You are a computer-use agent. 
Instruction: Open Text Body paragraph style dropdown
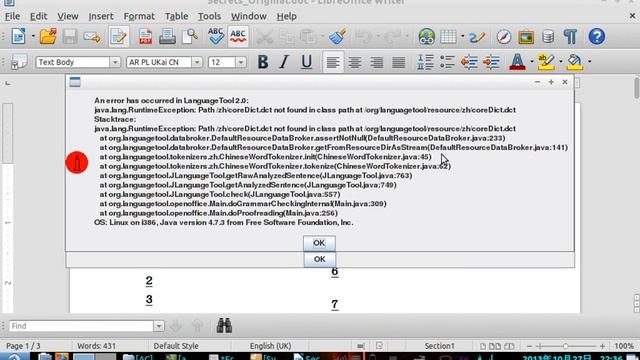[x=115, y=62]
